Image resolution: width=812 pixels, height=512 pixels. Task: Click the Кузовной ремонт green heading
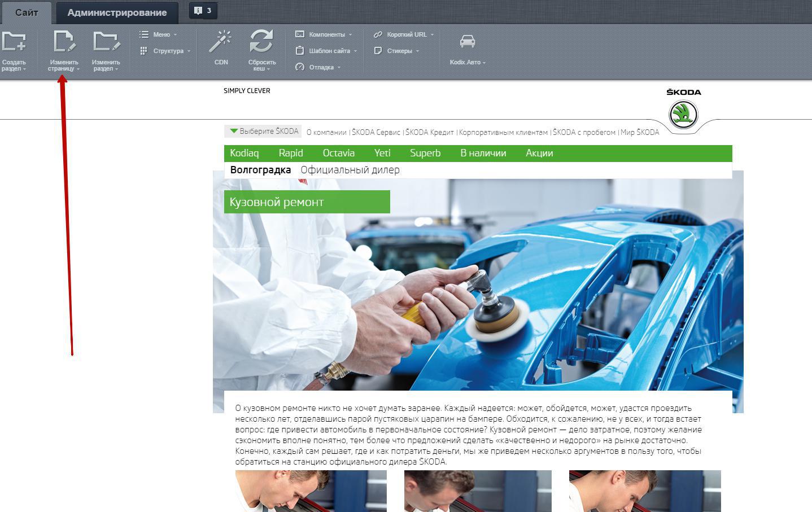(307, 202)
